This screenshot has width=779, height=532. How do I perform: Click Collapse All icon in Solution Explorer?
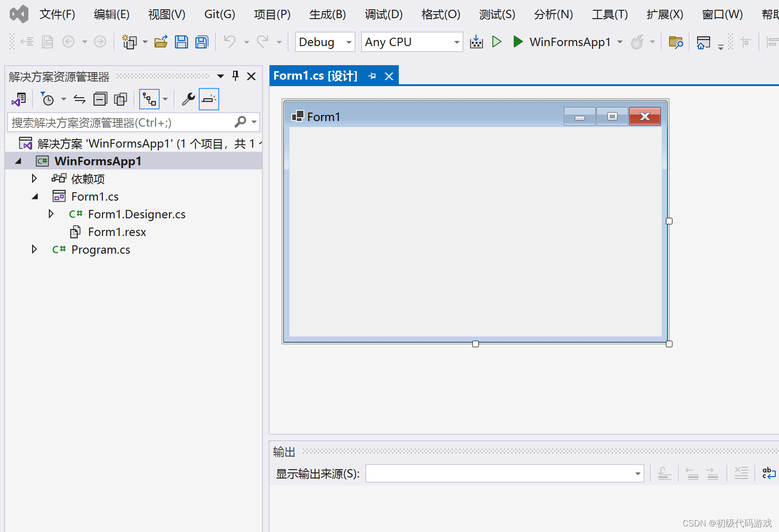click(100, 99)
